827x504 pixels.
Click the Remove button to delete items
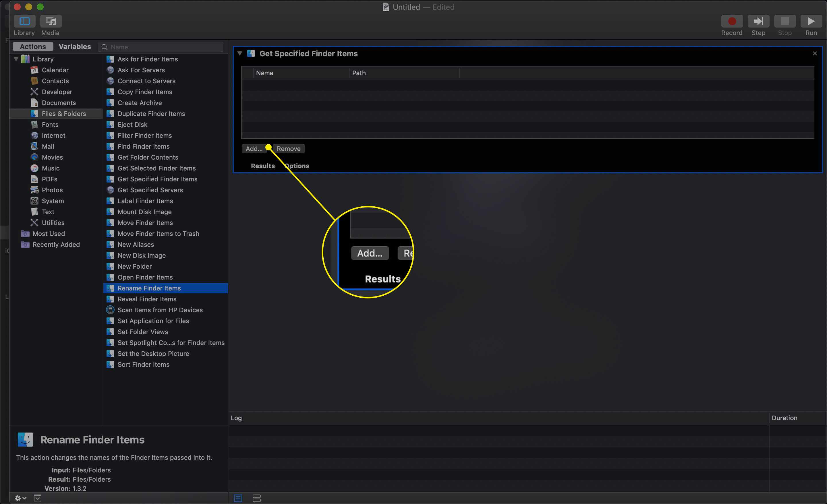[x=288, y=148]
